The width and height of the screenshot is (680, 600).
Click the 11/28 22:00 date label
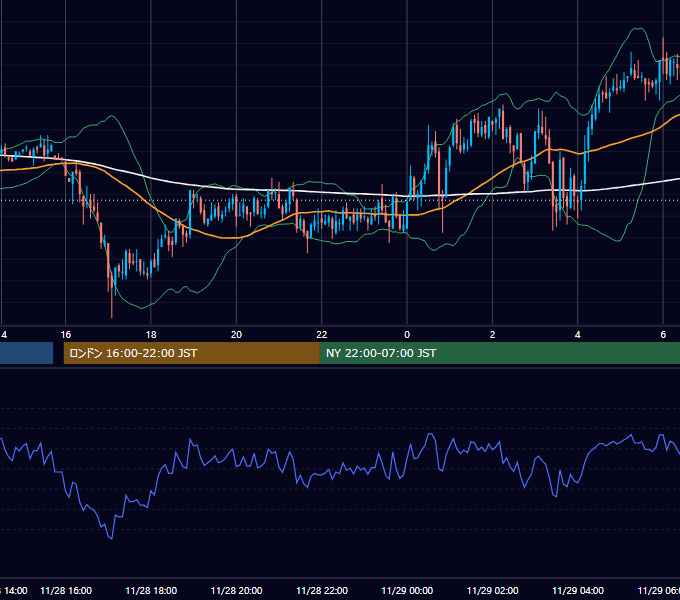point(322,591)
